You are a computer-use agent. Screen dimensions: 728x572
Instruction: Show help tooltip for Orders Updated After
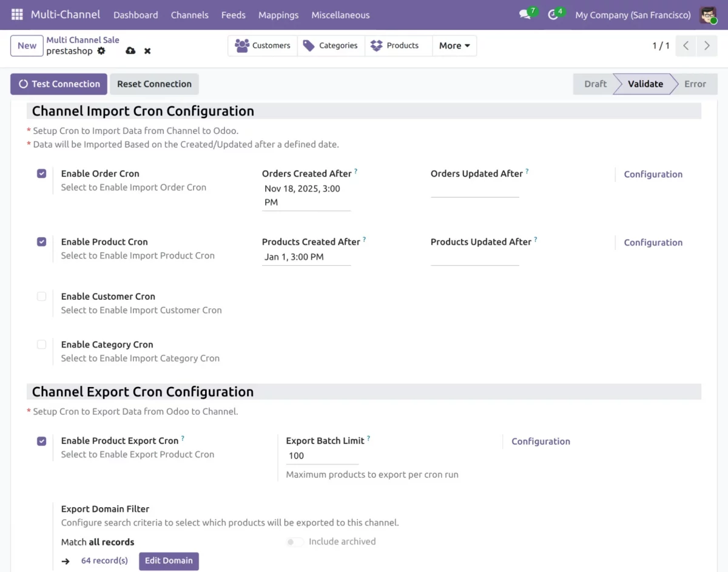(527, 172)
